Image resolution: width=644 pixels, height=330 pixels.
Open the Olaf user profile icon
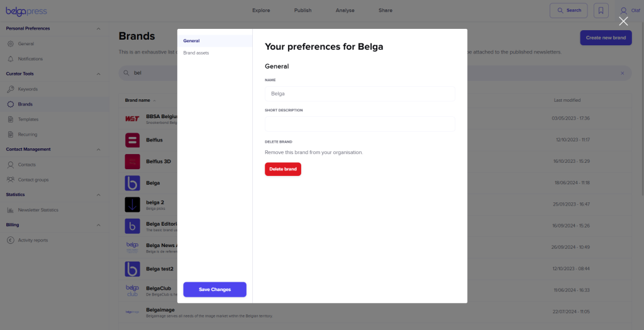[623, 11]
